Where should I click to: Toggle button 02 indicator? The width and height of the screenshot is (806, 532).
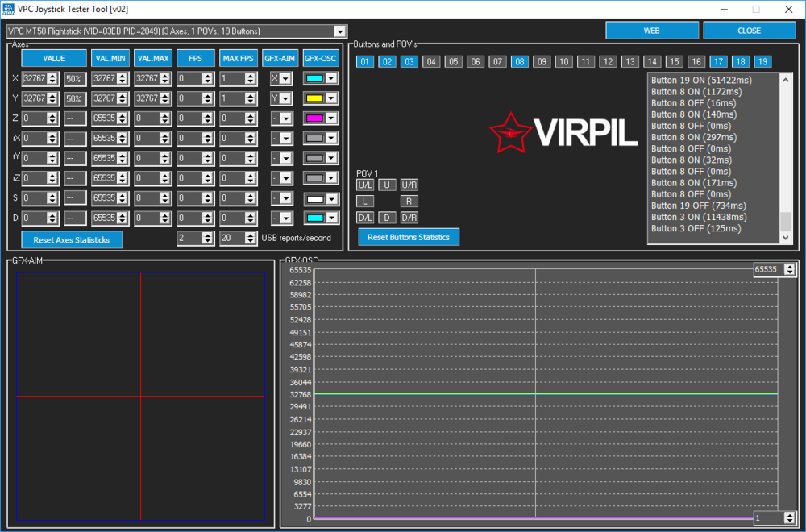point(387,62)
